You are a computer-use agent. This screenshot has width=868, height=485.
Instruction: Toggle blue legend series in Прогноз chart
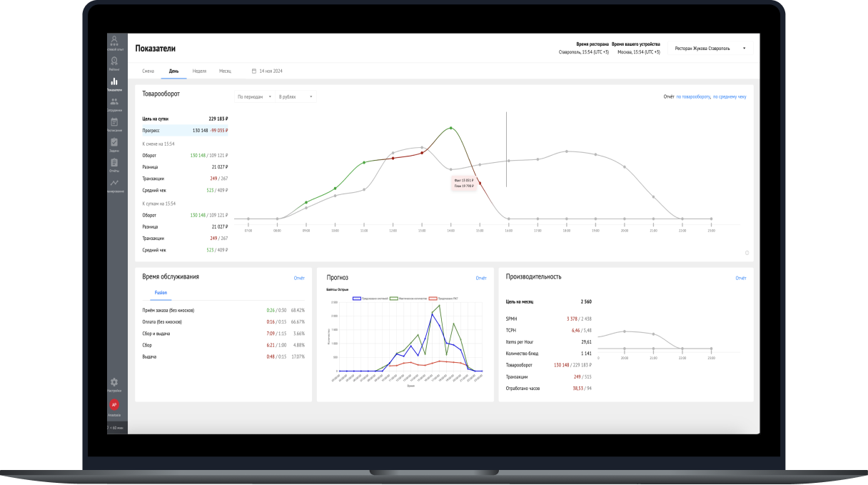coord(369,298)
